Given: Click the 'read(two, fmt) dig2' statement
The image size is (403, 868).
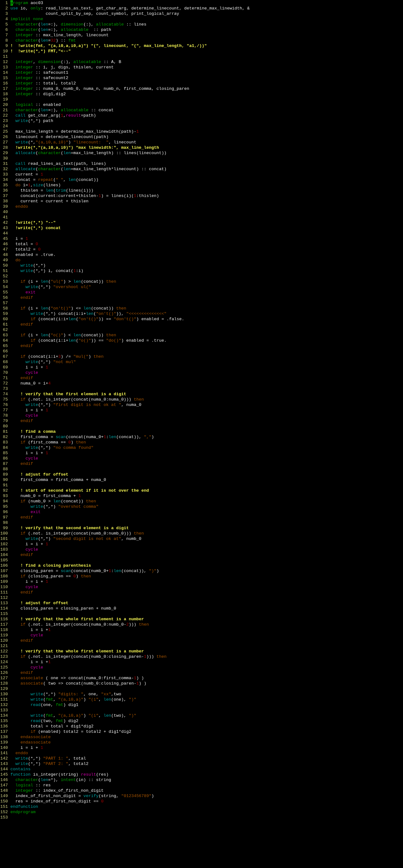Looking at the screenshot, I should point(54,721).
